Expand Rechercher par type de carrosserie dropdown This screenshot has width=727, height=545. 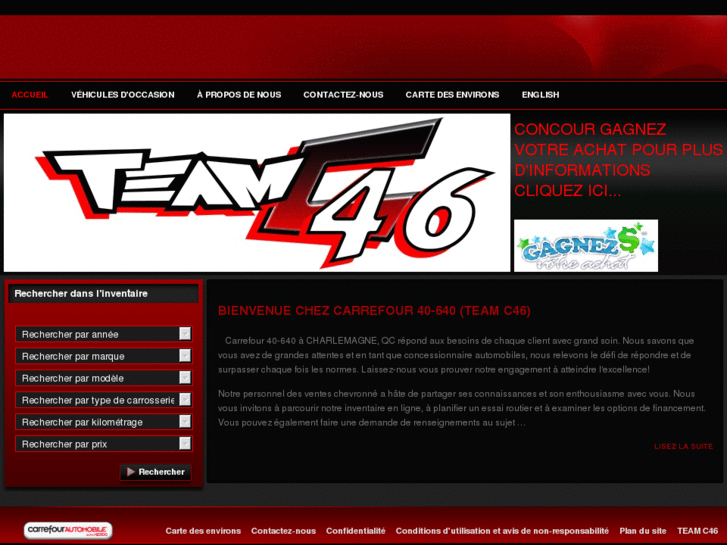[103, 400]
